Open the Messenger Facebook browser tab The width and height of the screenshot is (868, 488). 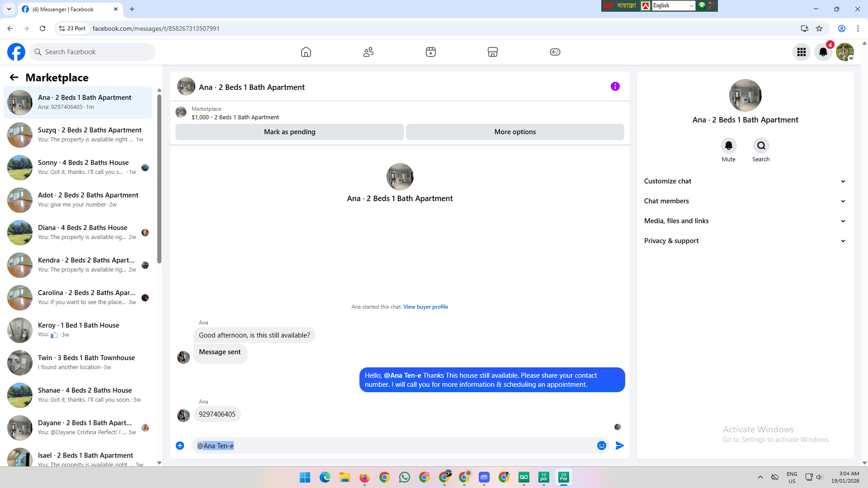(x=70, y=9)
